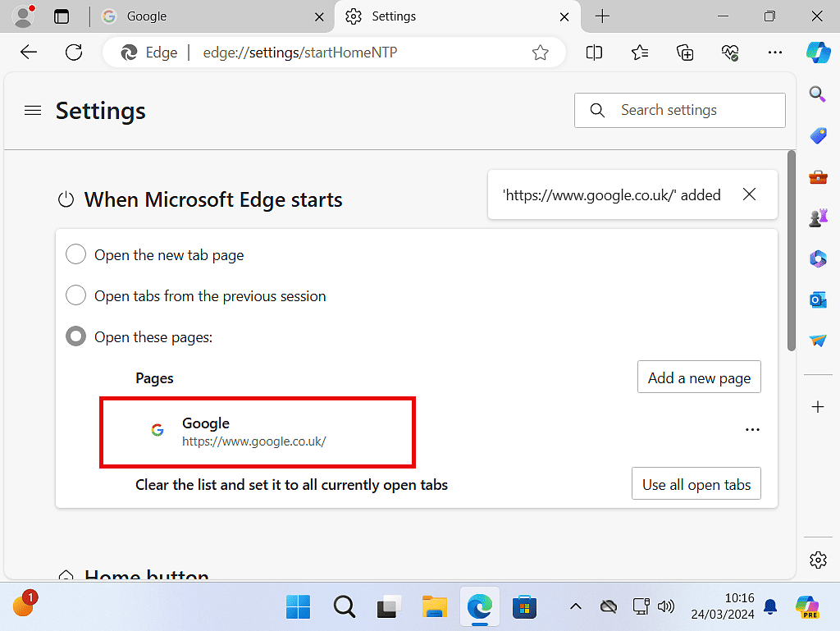Open sidebar settings gear icon
The width and height of the screenshot is (840, 631).
pos(818,560)
